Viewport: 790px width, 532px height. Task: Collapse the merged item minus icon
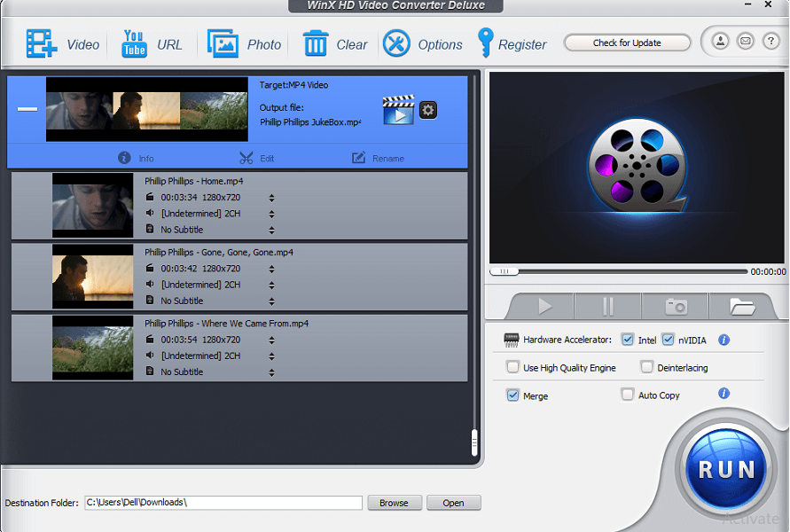pos(27,109)
